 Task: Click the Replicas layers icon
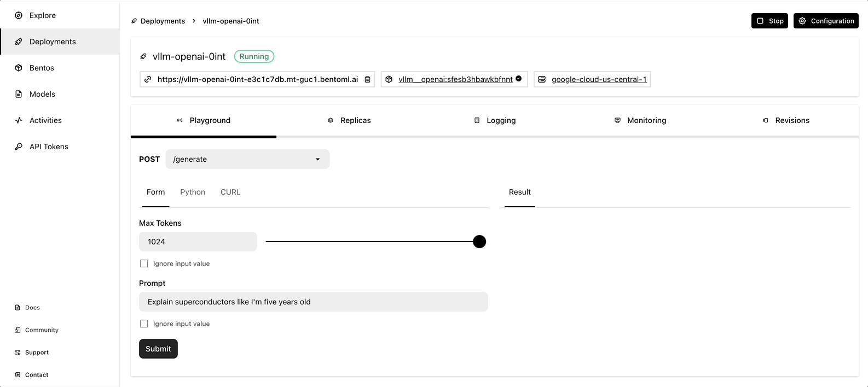coord(331,120)
